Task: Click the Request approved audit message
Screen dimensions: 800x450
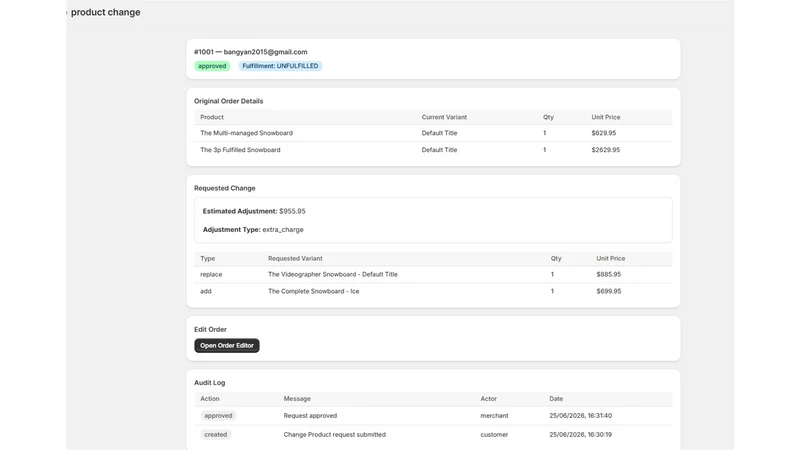Action: pos(310,416)
